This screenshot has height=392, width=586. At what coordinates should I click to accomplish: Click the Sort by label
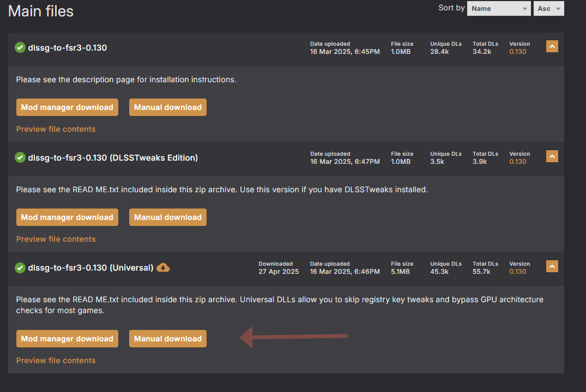[x=451, y=8]
